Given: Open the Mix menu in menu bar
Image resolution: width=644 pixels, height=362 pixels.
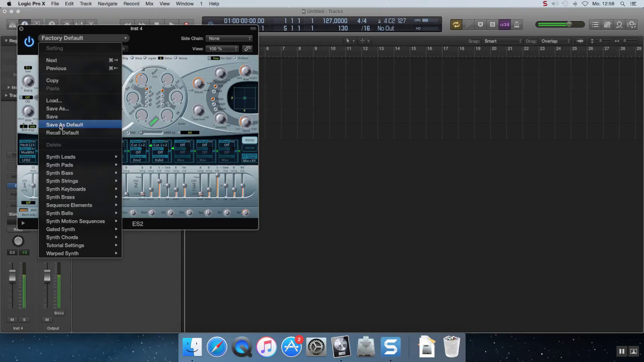Looking at the screenshot, I should pos(149,4).
